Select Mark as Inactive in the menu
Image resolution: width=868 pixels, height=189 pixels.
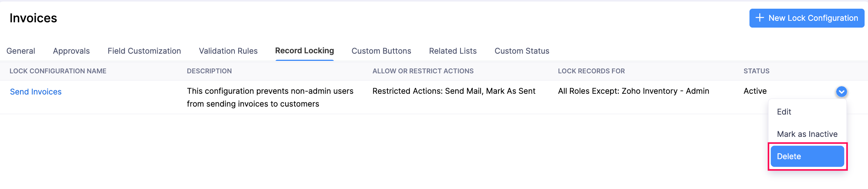point(807,134)
